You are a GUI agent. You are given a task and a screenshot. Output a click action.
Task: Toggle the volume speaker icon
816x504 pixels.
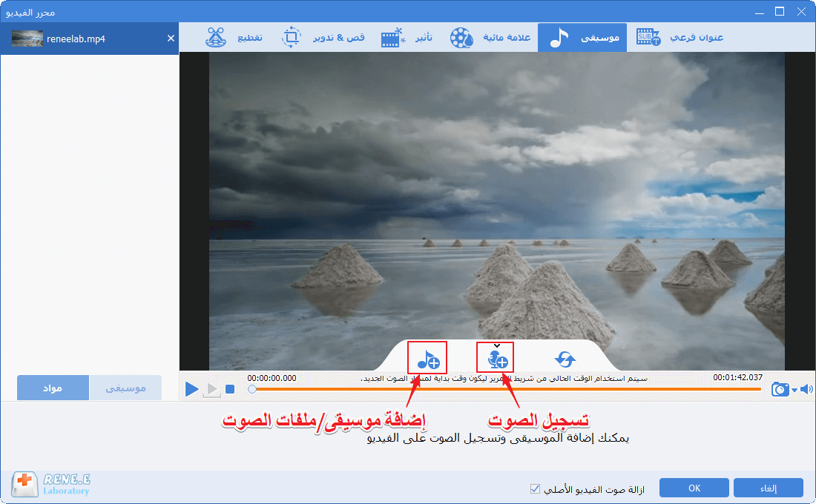[806, 389]
